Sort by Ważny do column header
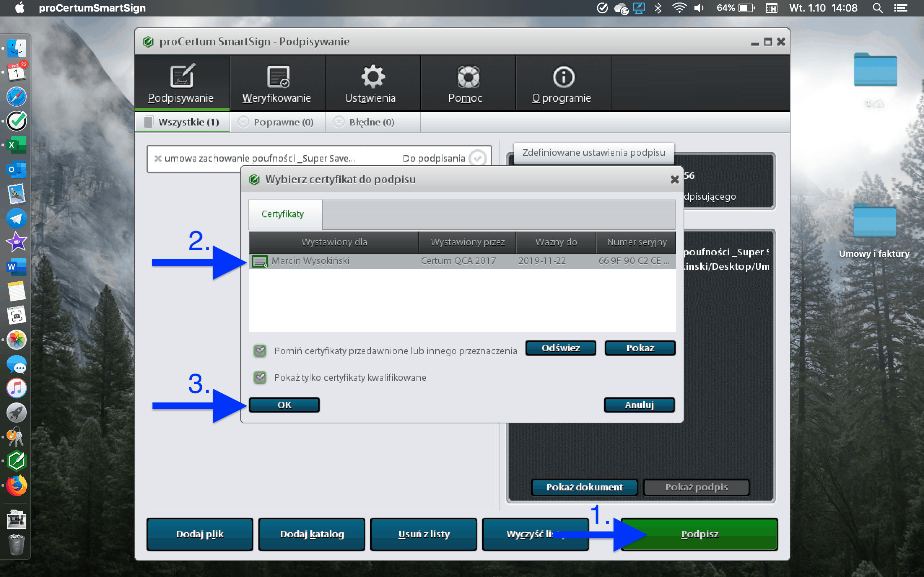The height and width of the screenshot is (577, 924). point(555,242)
